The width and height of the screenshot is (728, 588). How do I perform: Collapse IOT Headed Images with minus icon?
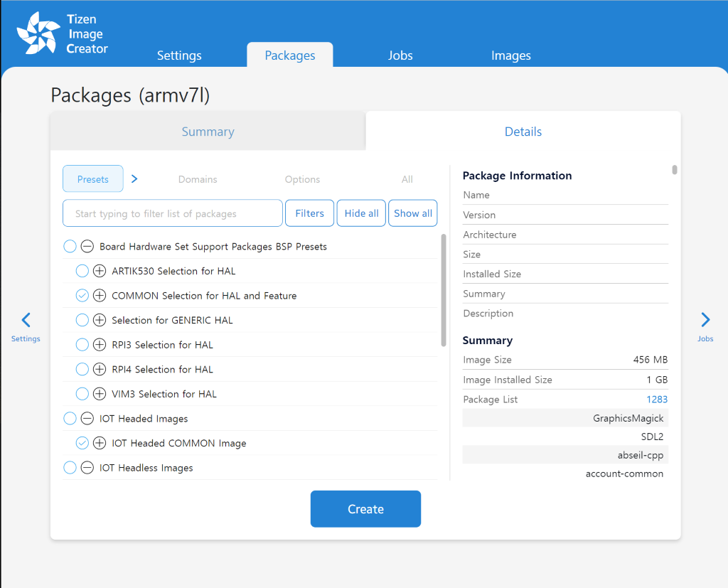(x=87, y=418)
